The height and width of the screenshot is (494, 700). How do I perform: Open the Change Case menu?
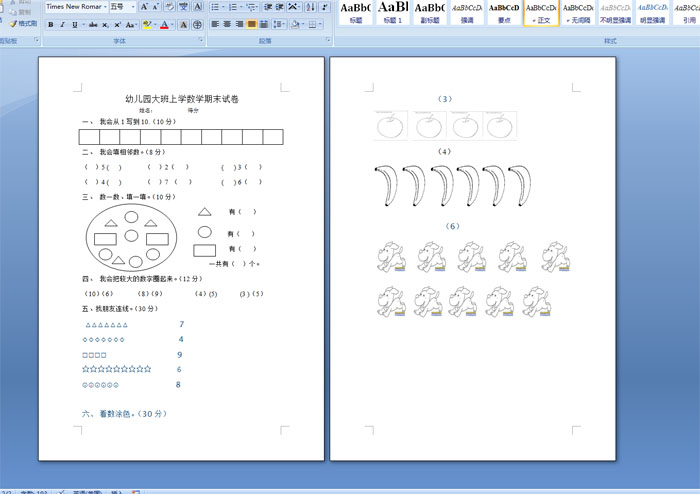(x=130, y=25)
